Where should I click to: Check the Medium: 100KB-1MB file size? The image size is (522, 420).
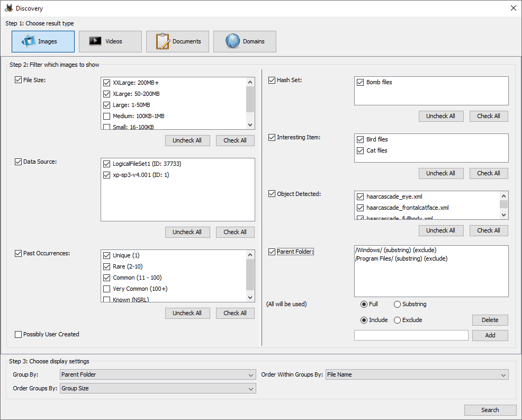[x=107, y=116]
